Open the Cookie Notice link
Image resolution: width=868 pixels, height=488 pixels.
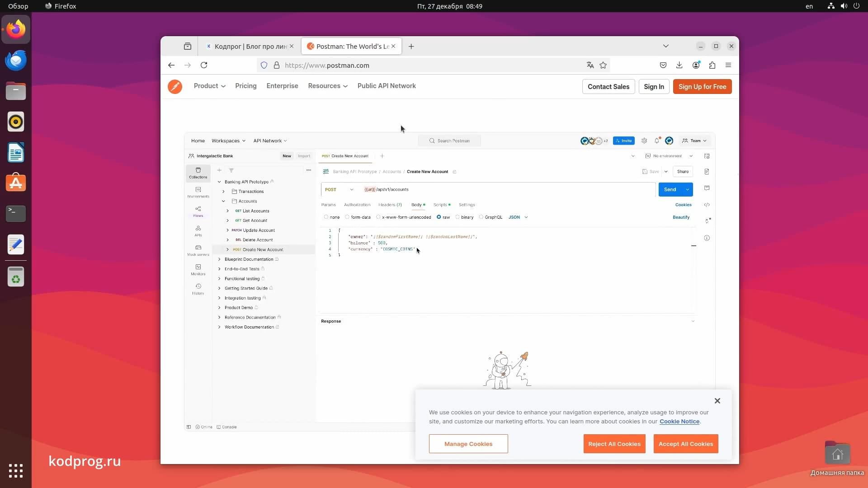click(x=679, y=422)
